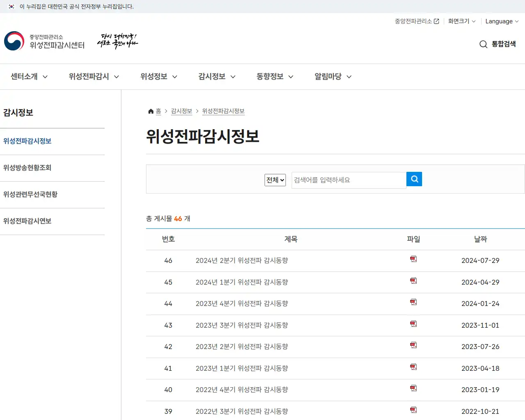The width and height of the screenshot is (525, 420).
Task: Click the 총 게시물 46 개 count text
Action: tap(168, 219)
